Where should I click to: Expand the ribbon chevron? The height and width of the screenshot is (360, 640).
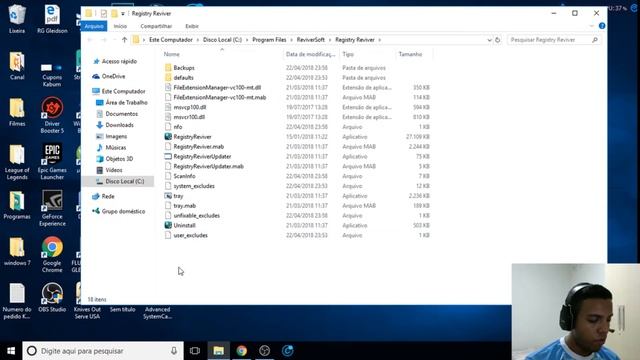tap(591, 26)
